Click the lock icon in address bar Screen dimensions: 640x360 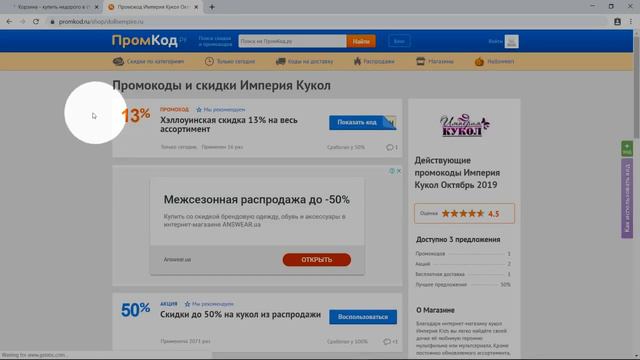tap(52, 22)
